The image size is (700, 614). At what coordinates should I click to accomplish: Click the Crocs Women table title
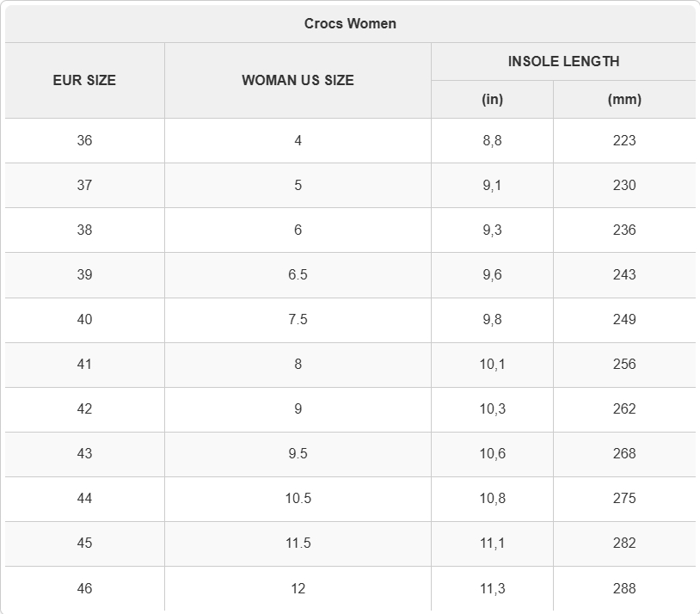pos(350,24)
